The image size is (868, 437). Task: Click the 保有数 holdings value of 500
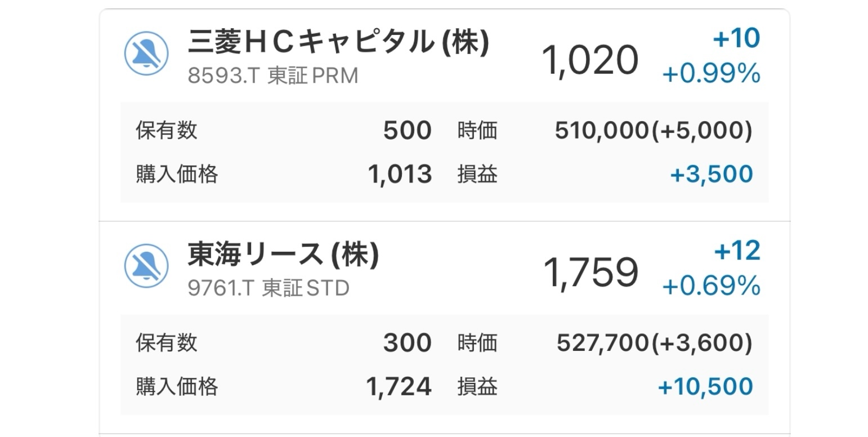[x=407, y=130]
